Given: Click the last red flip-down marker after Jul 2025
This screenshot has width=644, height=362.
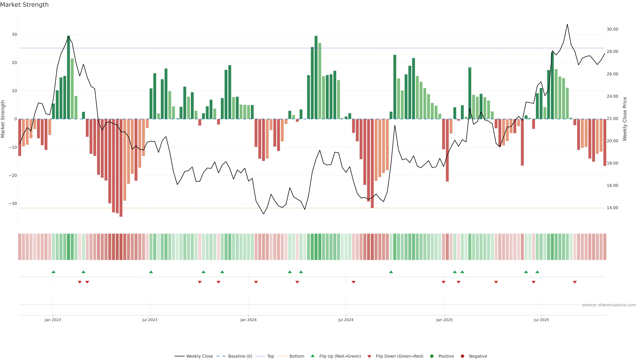Looking at the screenshot, I should [x=575, y=282].
